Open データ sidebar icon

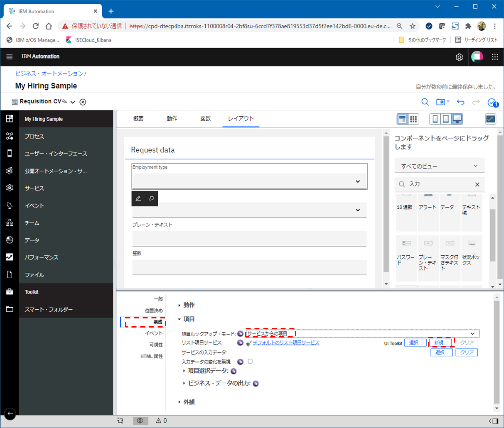10,240
